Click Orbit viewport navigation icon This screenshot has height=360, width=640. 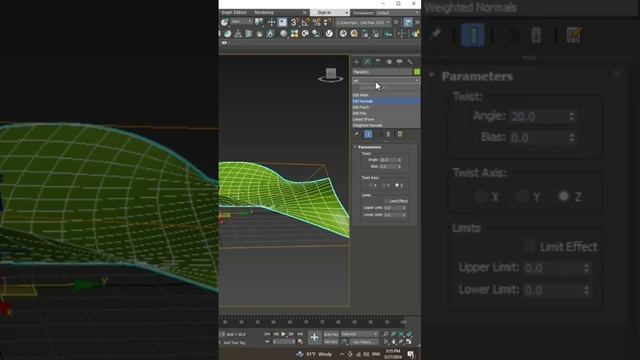point(401,342)
